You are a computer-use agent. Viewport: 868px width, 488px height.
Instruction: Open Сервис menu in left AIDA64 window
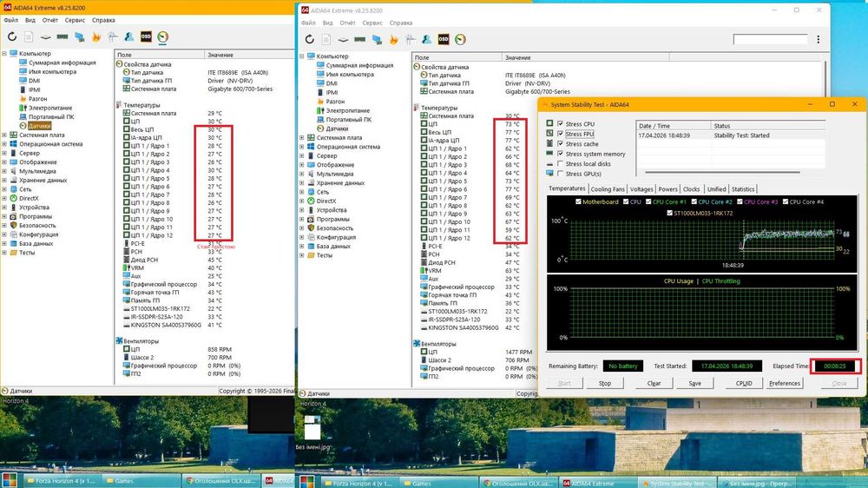point(75,20)
